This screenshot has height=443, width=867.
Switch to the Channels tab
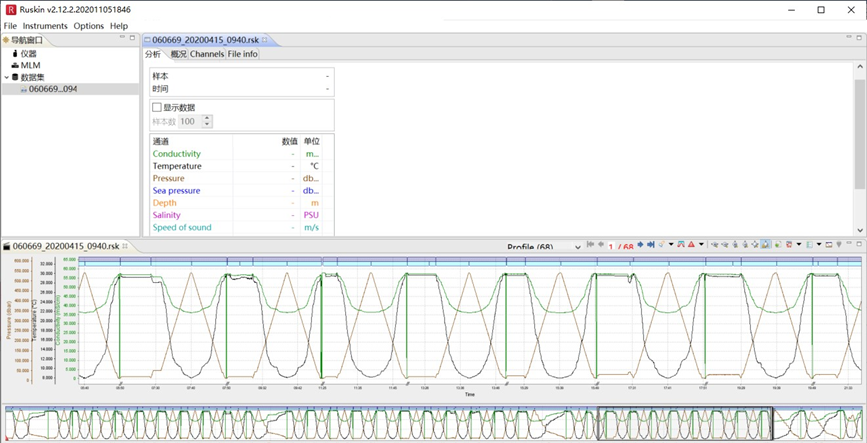coord(207,54)
